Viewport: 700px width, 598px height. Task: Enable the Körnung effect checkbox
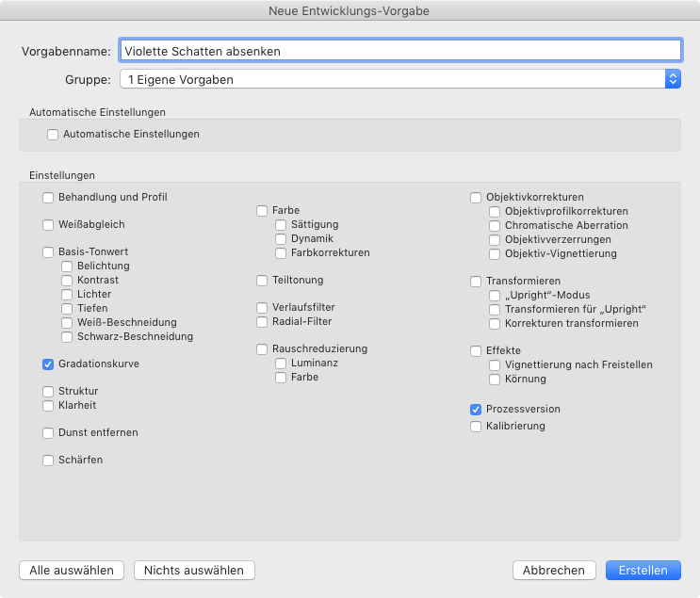(x=495, y=380)
